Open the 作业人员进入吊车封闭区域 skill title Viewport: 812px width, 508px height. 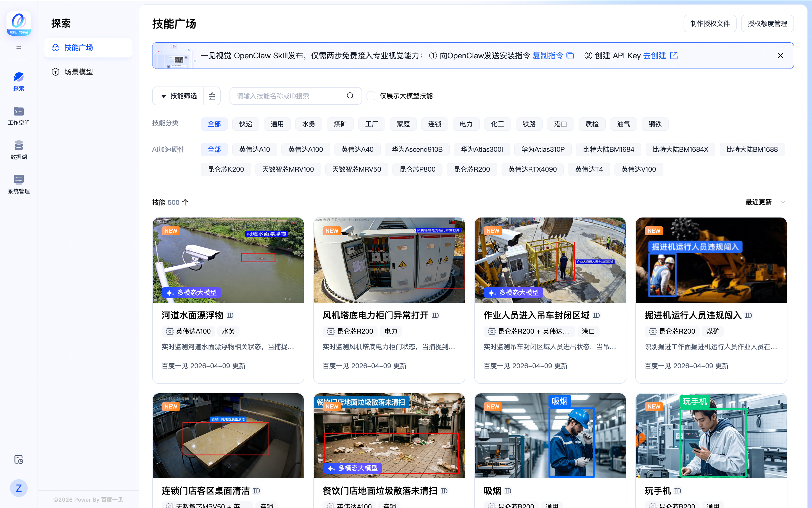pyautogui.click(x=536, y=315)
